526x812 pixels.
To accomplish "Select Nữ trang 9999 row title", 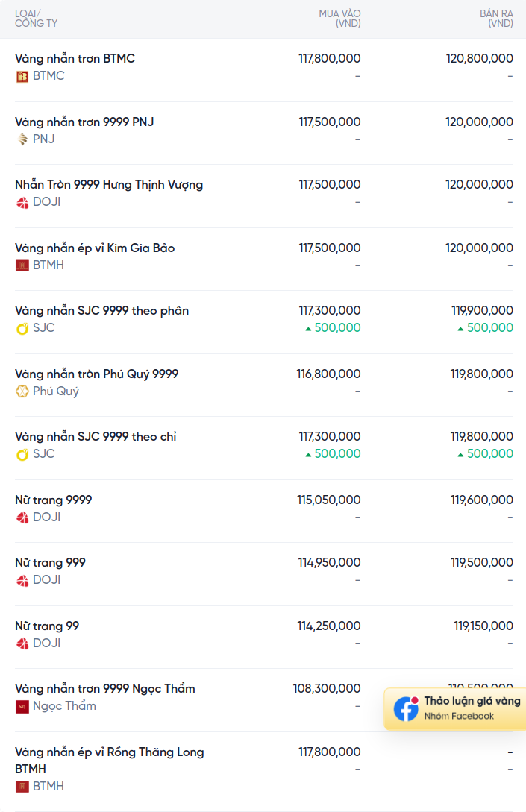I will tap(54, 500).
